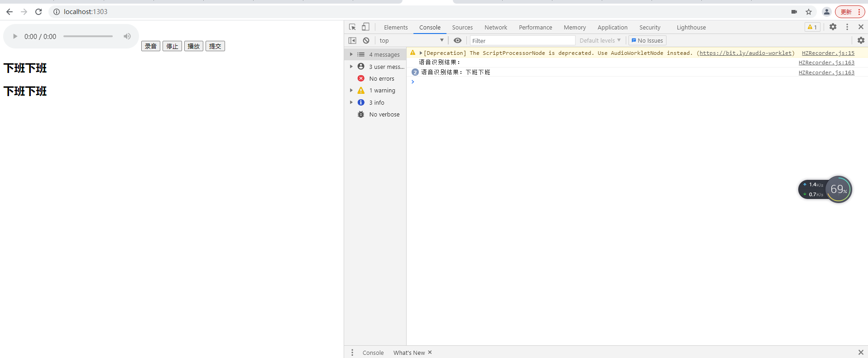Open the Application tab
The width and height of the screenshot is (868, 358).
pyautogui.click(x=612, y=28)
